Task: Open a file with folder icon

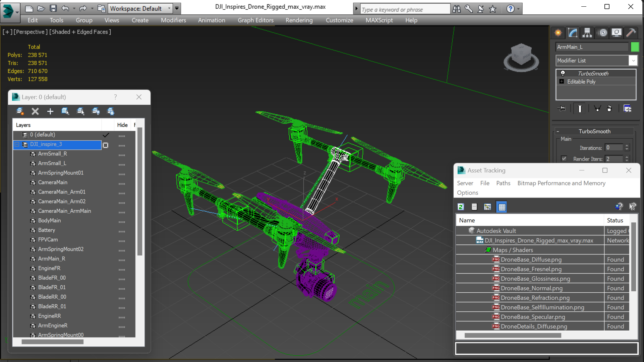Action: point(41,8)
